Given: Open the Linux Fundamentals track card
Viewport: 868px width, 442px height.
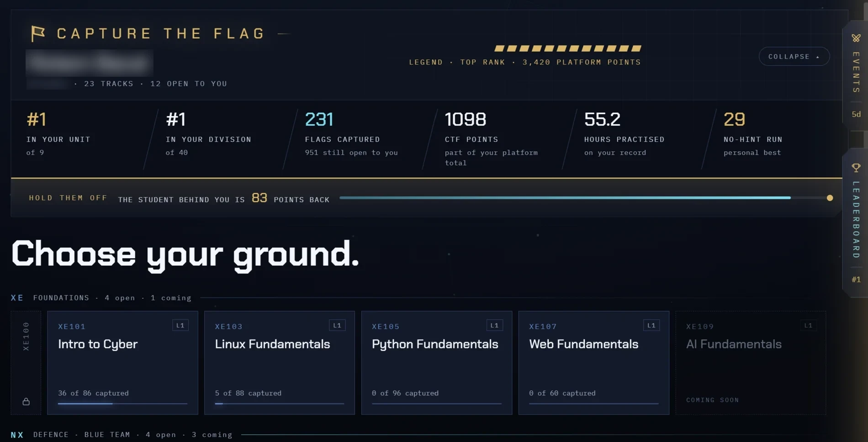Looking at the screenshot, I should tap(280, 362).
